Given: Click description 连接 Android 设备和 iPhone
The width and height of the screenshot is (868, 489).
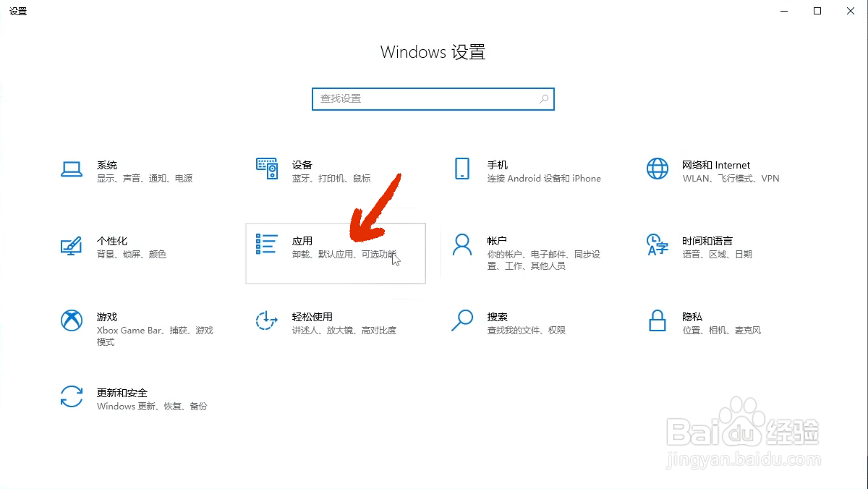Looking at the screenshot, I should pos(544,179).
